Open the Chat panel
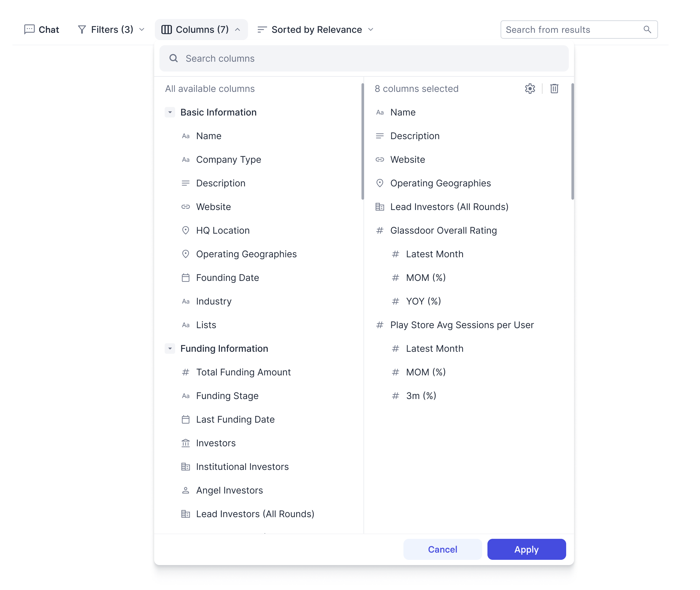Viewport: 700px width, 590px height. [41, 30]
